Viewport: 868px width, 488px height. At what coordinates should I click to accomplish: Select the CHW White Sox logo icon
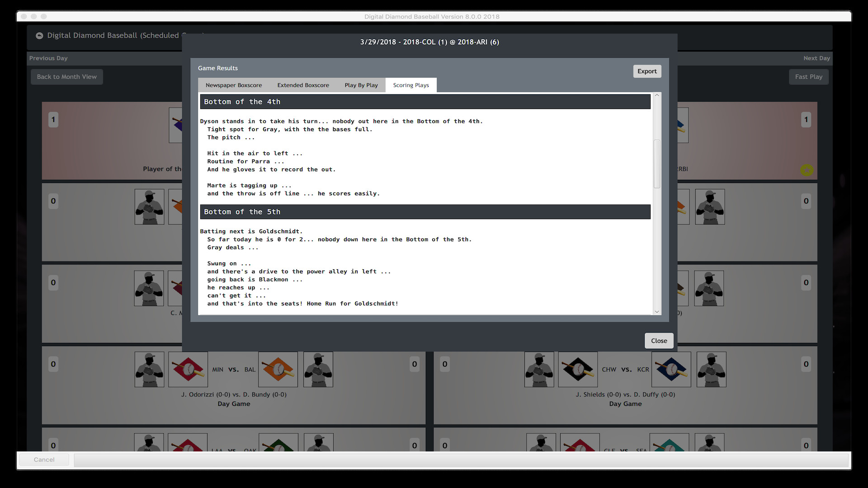[577, 370]
